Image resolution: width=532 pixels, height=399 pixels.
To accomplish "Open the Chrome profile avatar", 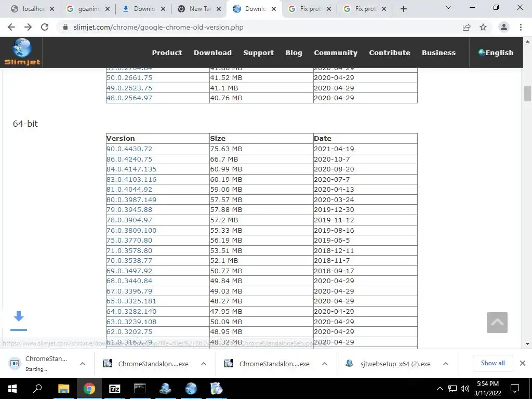I will tap(504, 27).
